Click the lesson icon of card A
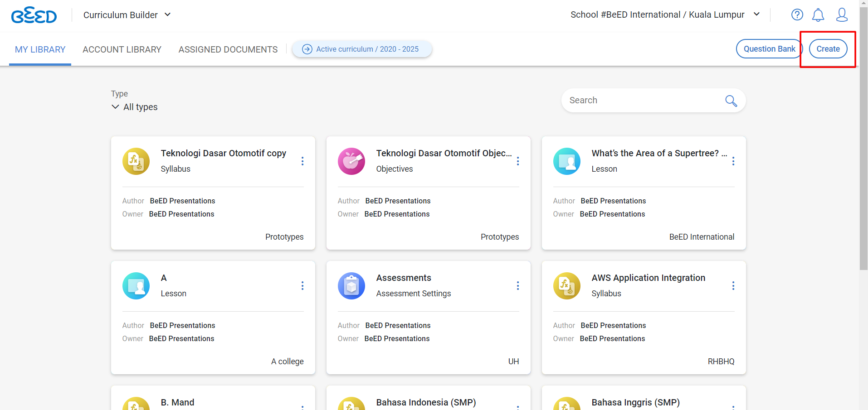 tap(136, 286)
